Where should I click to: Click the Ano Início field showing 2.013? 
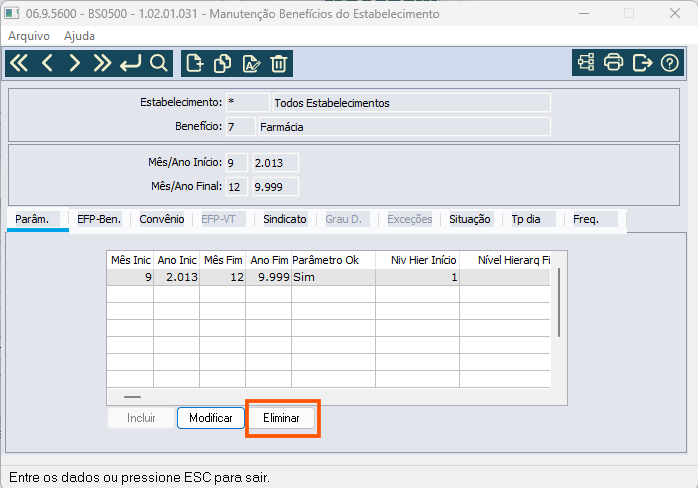[276, 163]
